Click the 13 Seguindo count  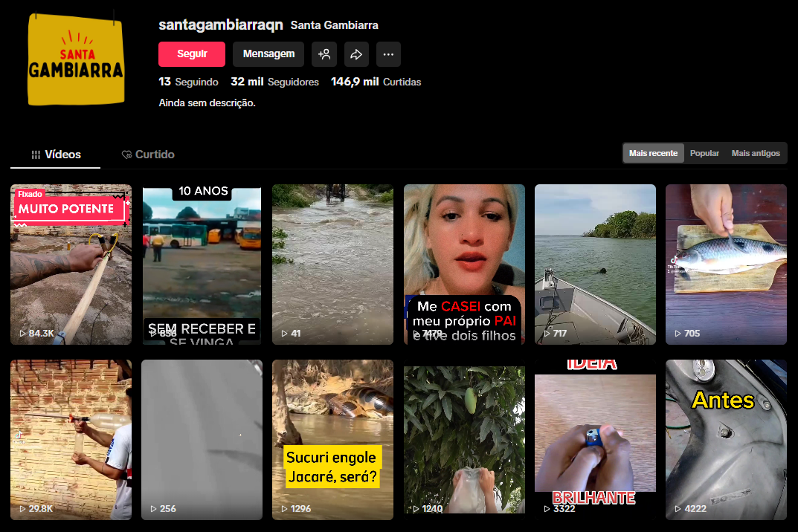tap(188, 82)
